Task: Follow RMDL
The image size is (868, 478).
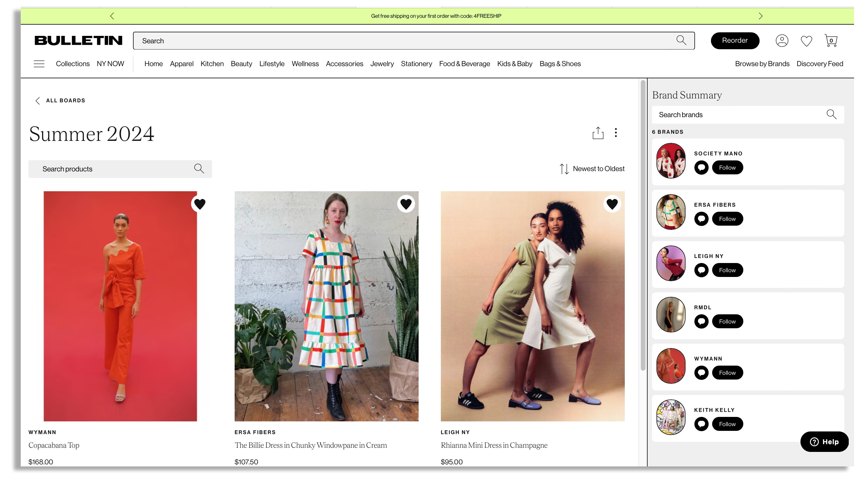Action: (727, 321)
